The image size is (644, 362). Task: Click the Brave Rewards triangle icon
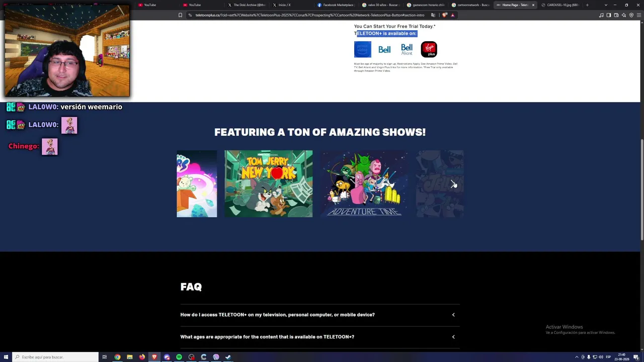pyautogui.click(x=452, y=15)
